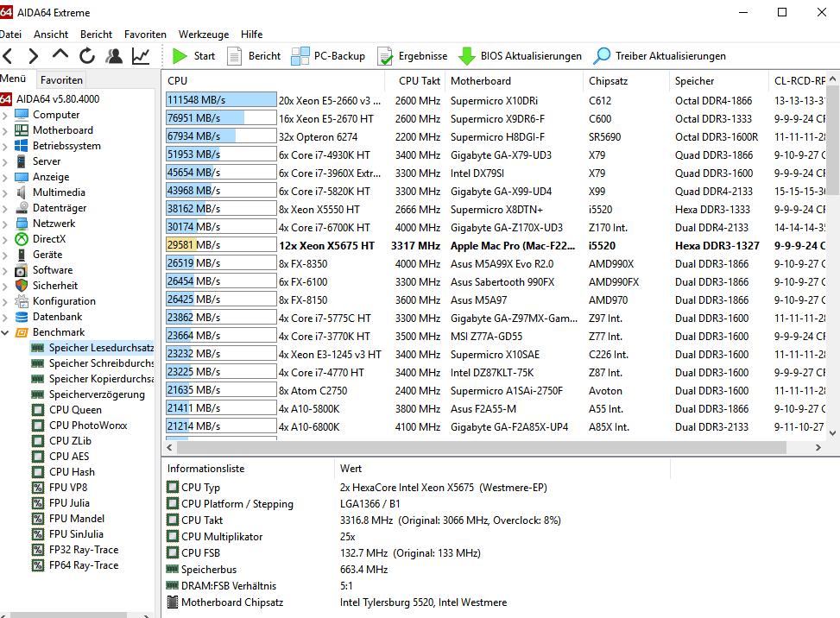Select CPU Hash benchmark
This screenshot has height=618, width=840.
tap(63, 472)
